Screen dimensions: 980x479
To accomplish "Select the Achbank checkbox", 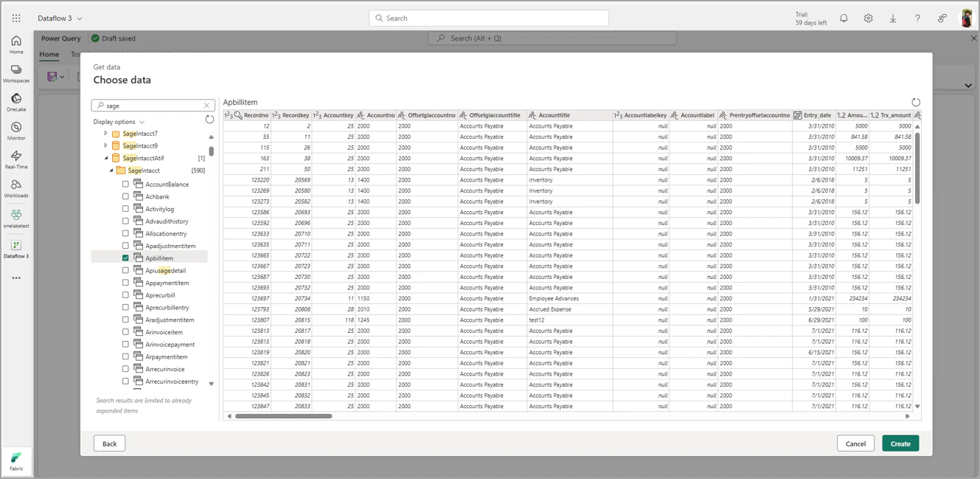I will (x=125, y=196).
